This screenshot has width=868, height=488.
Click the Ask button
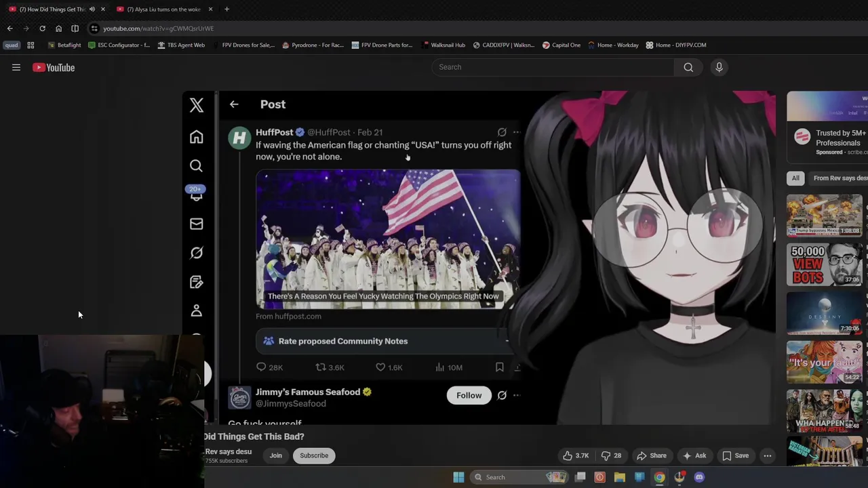point(694,455)
